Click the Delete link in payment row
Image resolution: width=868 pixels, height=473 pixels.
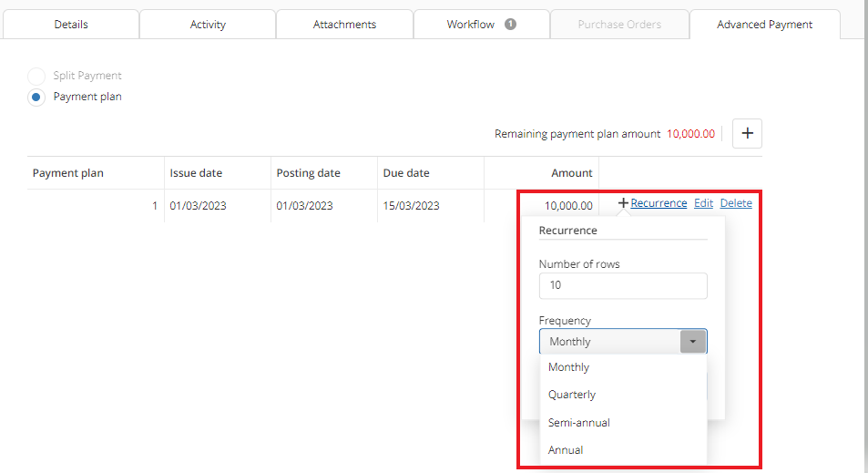pos(736,203)
